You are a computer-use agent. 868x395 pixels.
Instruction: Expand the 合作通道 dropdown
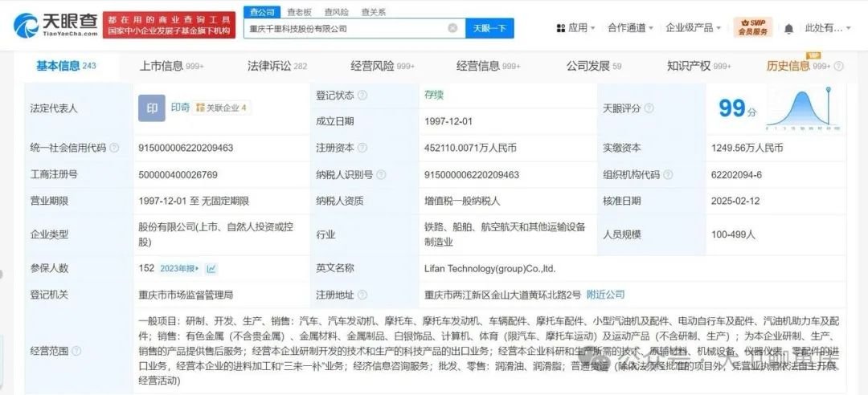[651, 27]
